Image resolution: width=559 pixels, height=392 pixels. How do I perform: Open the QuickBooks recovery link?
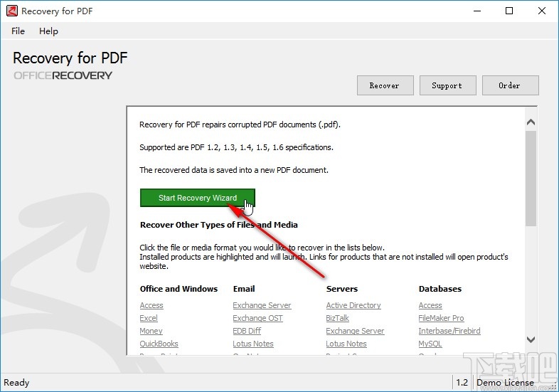click(159, 344)
